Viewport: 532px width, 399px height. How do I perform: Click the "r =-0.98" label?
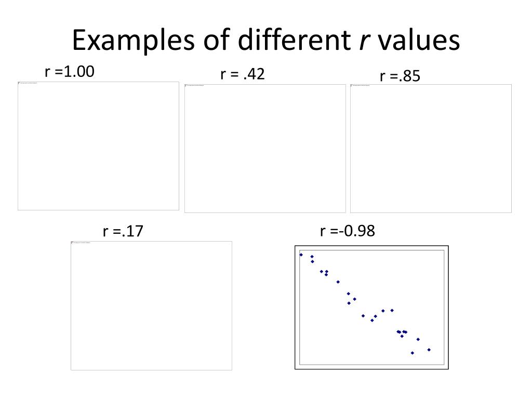347,231
